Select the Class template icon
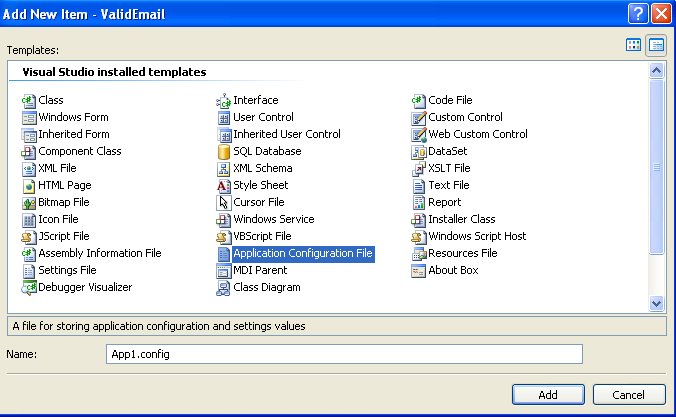 (29, 100)
